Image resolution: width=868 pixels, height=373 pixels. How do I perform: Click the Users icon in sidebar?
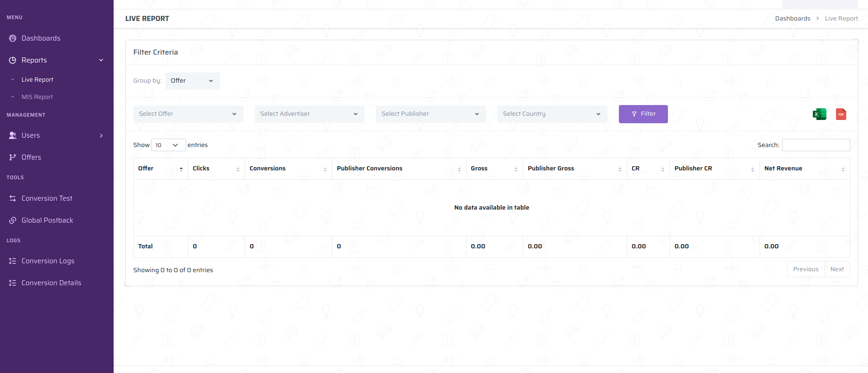point(13,135)
